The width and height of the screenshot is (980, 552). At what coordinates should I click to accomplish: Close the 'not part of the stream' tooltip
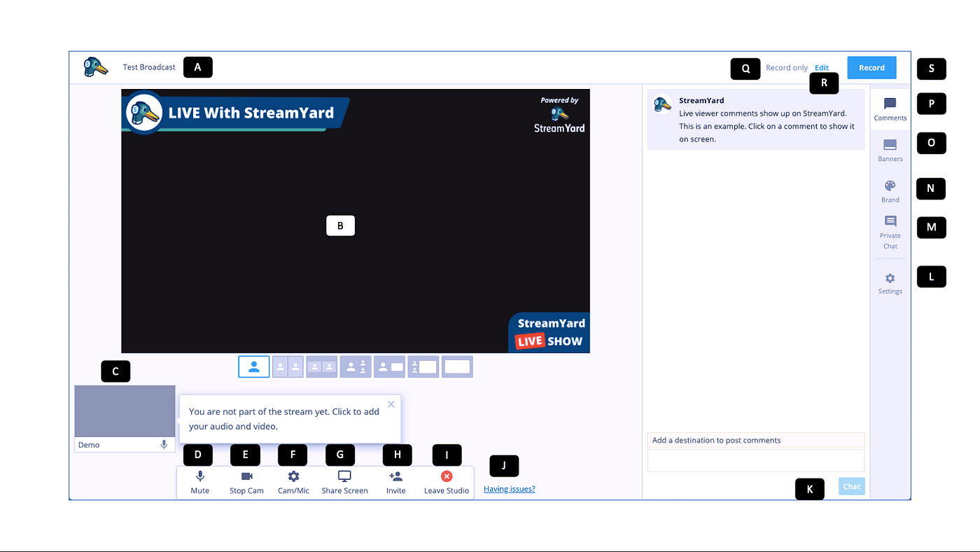391,404
